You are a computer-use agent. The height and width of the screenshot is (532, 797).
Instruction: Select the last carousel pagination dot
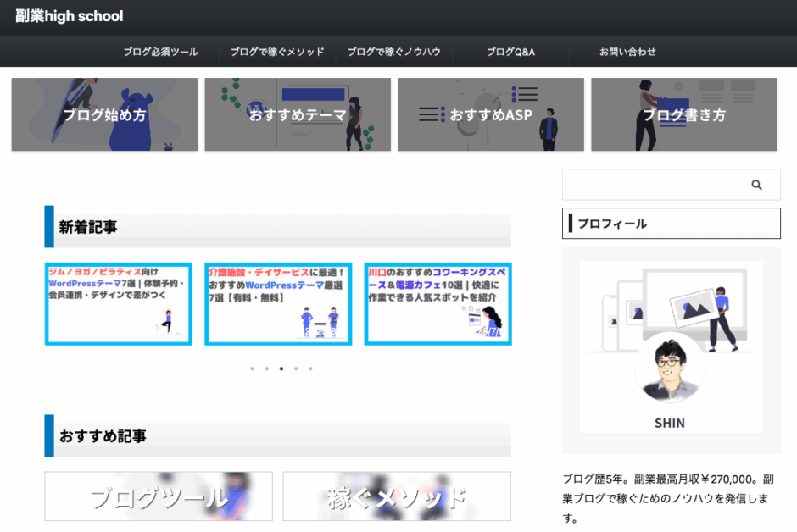pyautogui.click(x=310, y=369)
